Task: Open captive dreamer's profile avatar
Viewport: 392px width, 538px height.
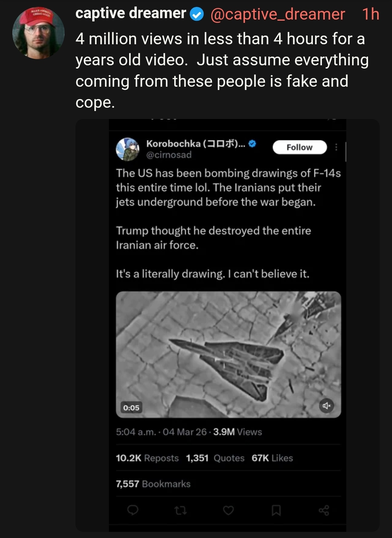Action: [x=38, y=33]
